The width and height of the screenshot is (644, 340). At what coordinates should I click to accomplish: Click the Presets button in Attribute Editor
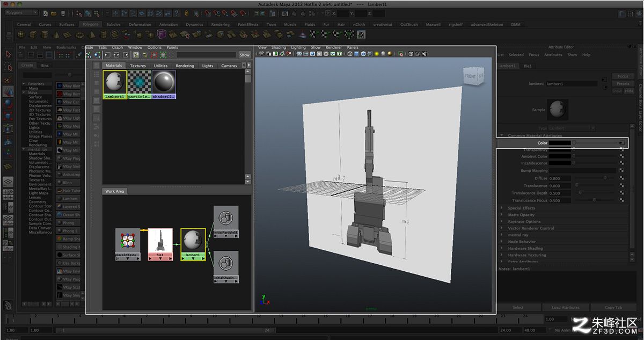click(623, 83)
